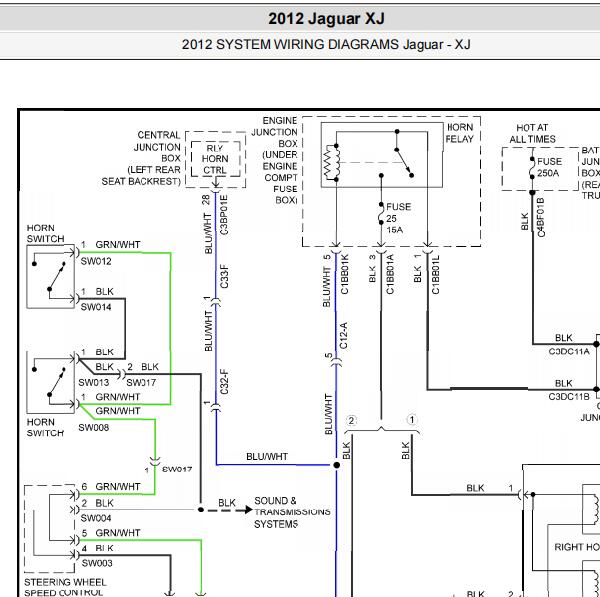Click the horizontal 'BLU/WHT' wire label
The height and width of the screenshot is (597, 600).
[267, 457]
